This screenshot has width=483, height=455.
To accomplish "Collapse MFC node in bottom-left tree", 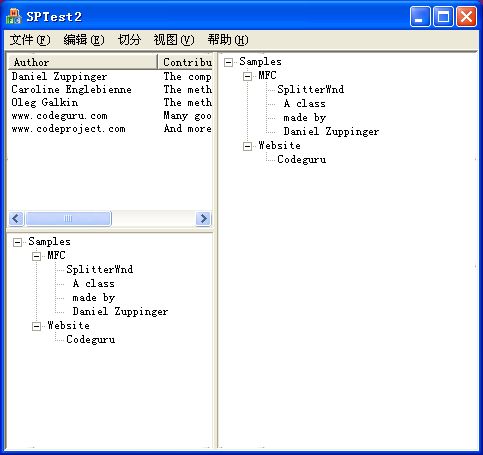I will tap(36, 256).
